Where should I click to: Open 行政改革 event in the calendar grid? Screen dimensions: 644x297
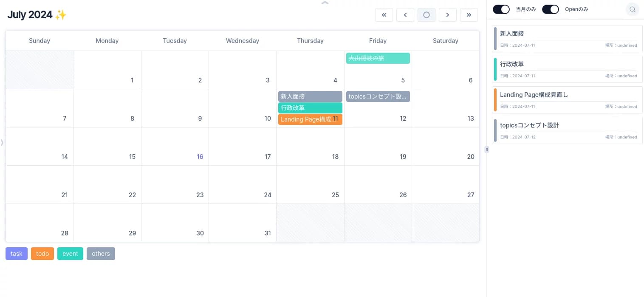click(310, 108)
